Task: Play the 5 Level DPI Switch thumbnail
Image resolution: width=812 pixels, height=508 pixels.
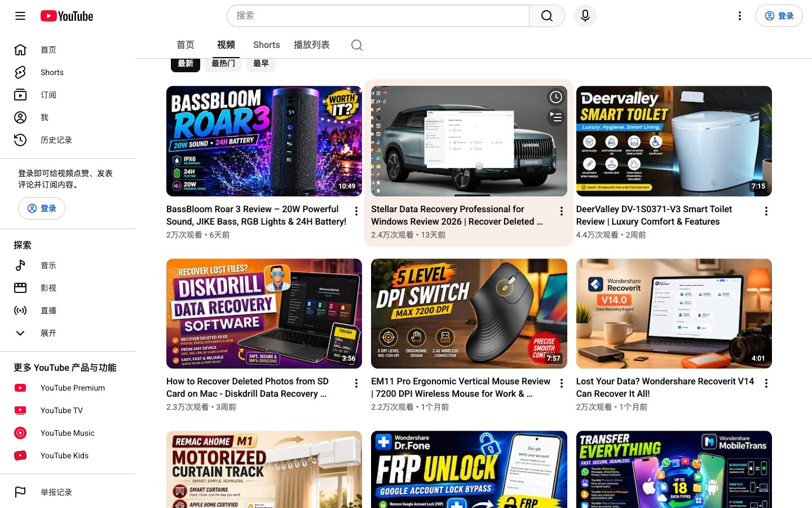Action: [x=469, y=314]
